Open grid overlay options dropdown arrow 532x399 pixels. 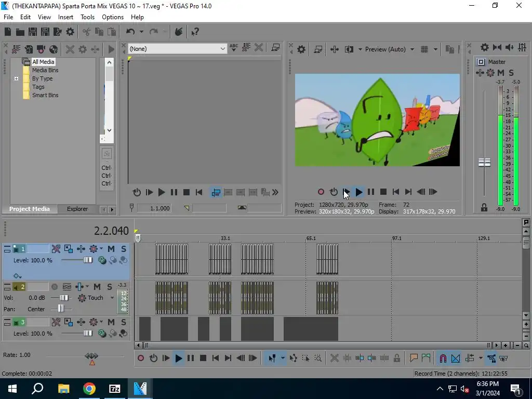pos(435,49)
